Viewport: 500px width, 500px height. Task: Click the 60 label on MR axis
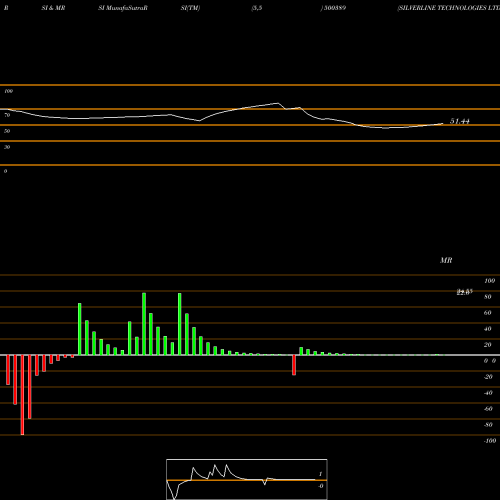click(488, 313)
